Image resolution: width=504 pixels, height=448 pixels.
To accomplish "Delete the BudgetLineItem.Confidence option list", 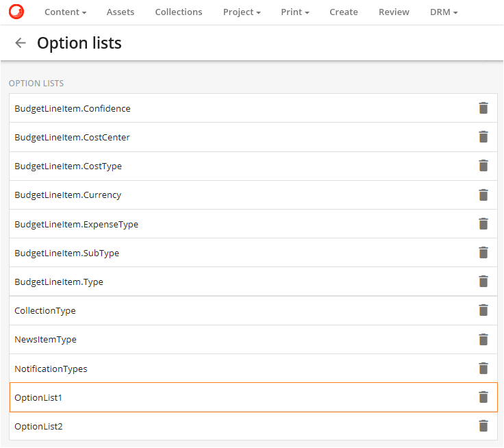I will pyautogui.click(x=483, y=108).
